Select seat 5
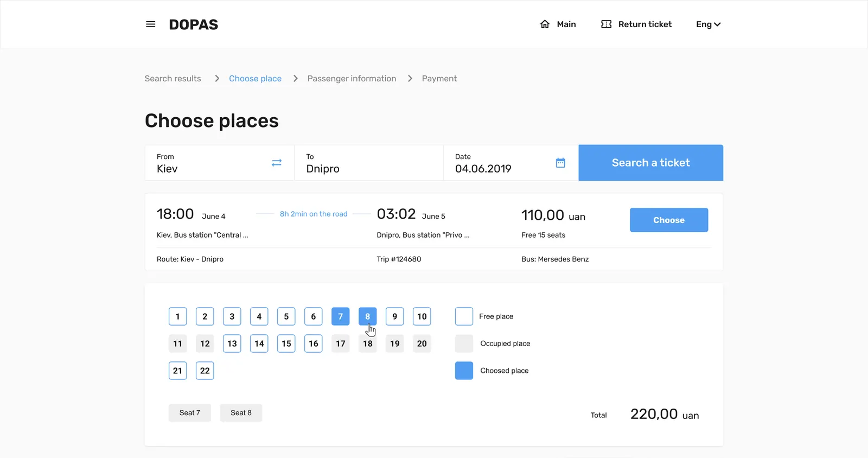Screen dimensions: 868x458 pos(286,316)
